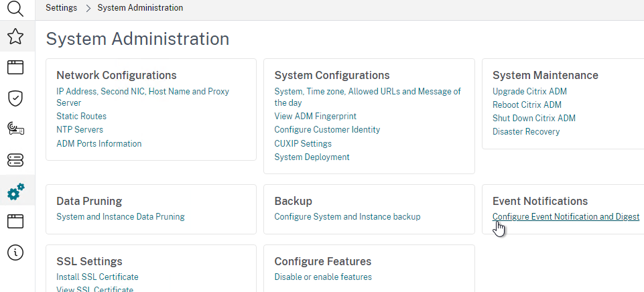
Task: Click the search magnifier icon in sidebar
Action: pos(15,8)
